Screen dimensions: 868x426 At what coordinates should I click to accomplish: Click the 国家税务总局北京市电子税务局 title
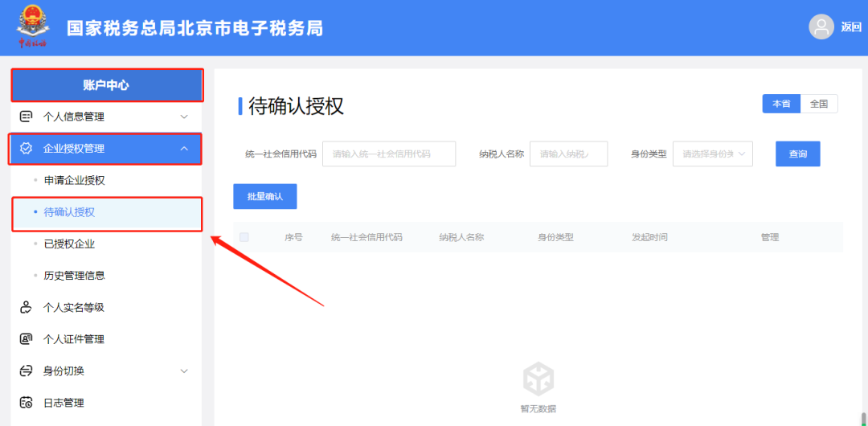[194, 28]
